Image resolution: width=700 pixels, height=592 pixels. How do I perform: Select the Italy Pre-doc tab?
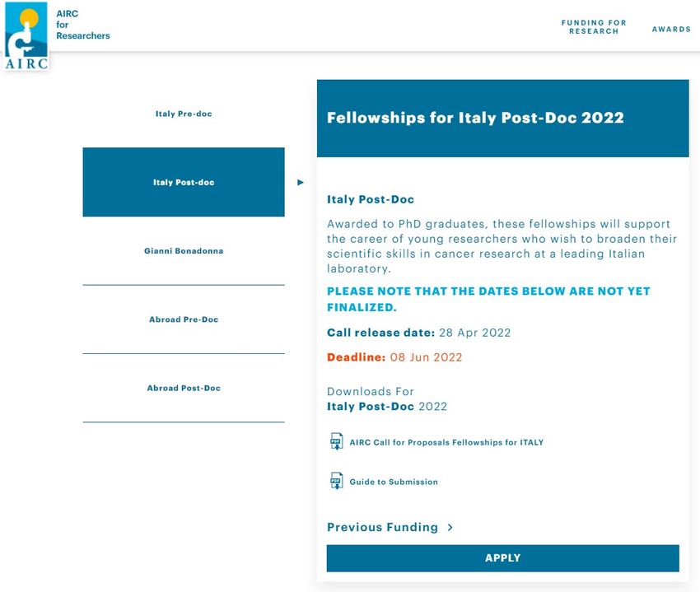[184, 114]
